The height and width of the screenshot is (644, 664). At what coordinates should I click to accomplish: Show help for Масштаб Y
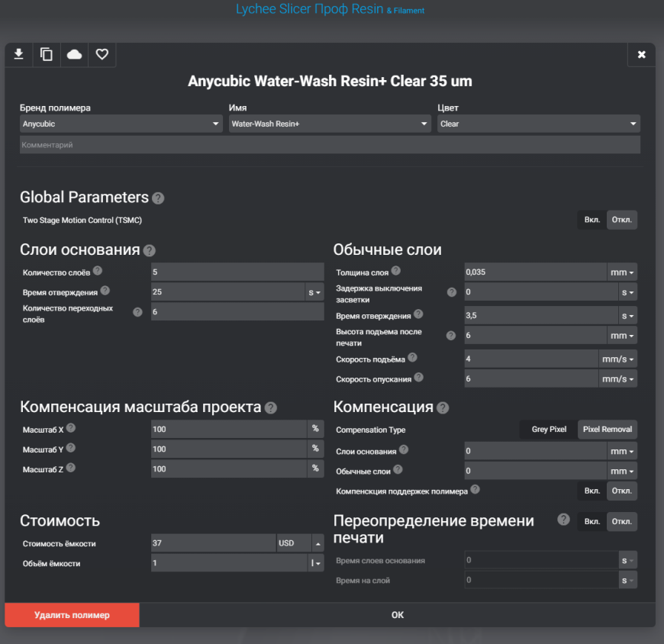pyautogui.click(x=71, y=448)
